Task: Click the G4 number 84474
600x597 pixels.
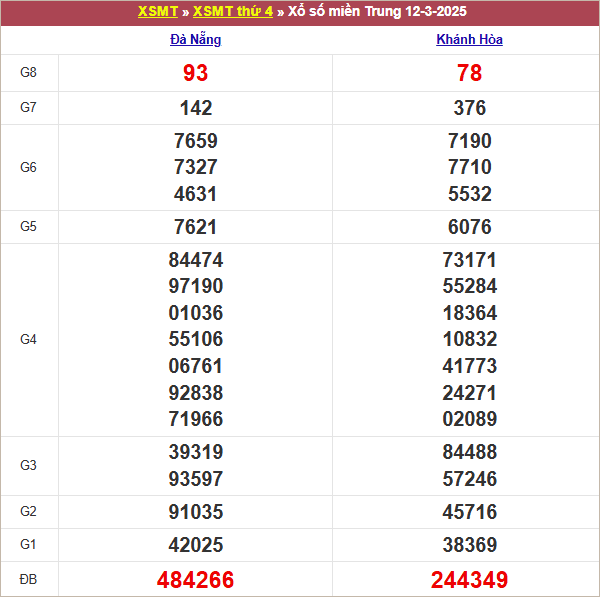Action: 196,260
